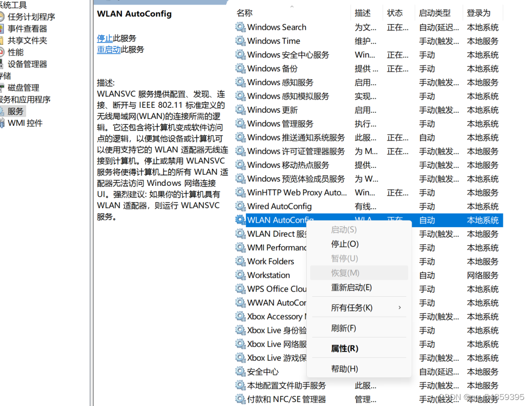This screenshot has height=406, width=532.
Task: Click the gear icon beside WPS Office Cloud
Action: pyautogui.click(x=240, y=289)
